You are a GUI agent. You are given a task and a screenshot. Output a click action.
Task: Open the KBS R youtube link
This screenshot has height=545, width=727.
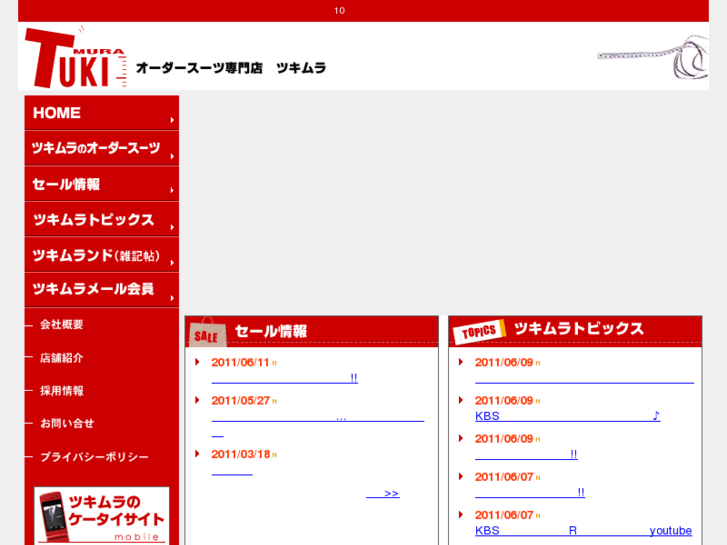583,531
